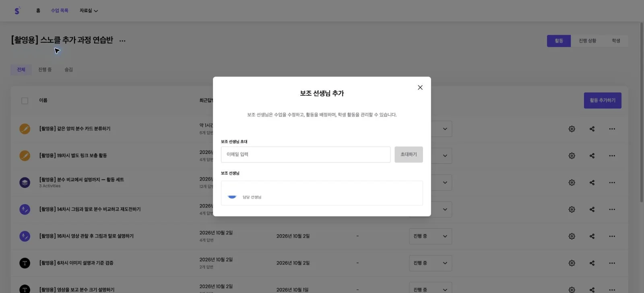Switch to the 진행 상황 tab
This screenshot has height=293, width=644.
coord(587,41)
